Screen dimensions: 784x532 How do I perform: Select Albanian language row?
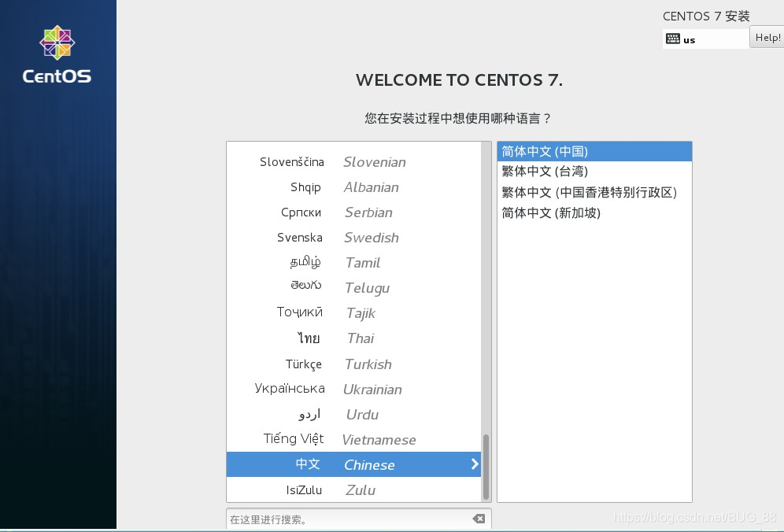pos(353,187)
